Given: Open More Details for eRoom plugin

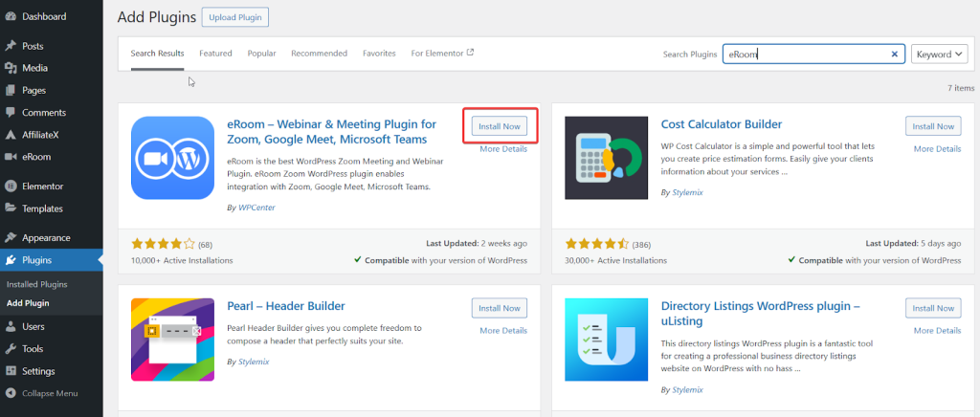Looking at the screenshot, I should tap(503, 149).
